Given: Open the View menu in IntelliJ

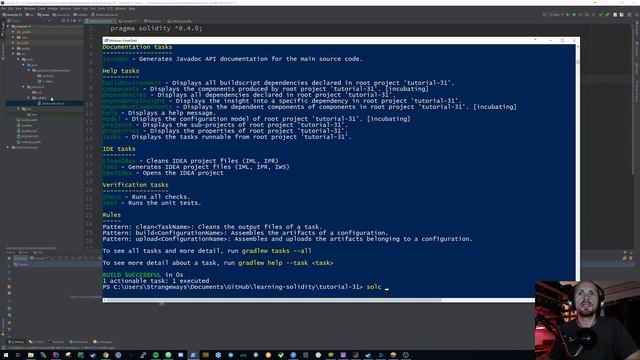Looking at the screenshot, I should coord(18,9).
